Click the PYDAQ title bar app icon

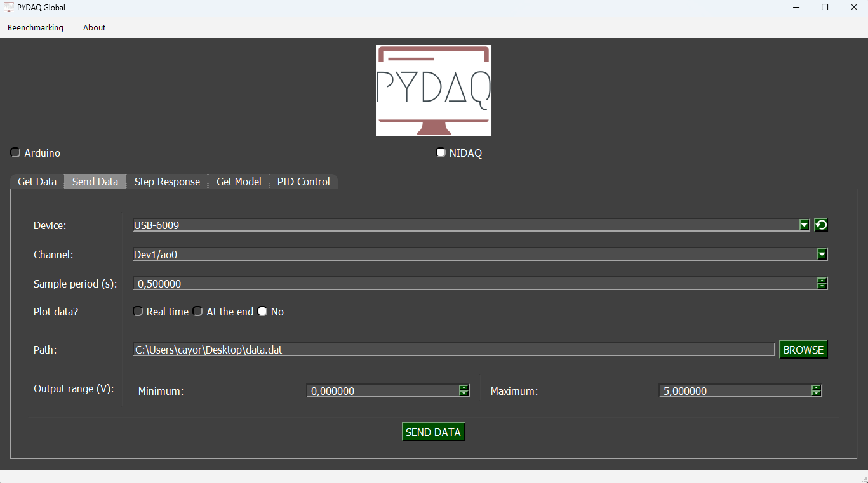coord(9,8)
